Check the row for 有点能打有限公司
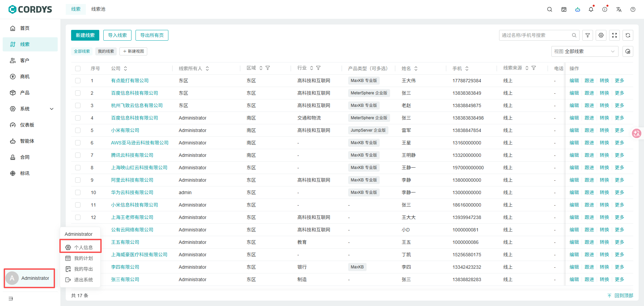Viewport: 644px width, 306px height. tap(77, 81)
